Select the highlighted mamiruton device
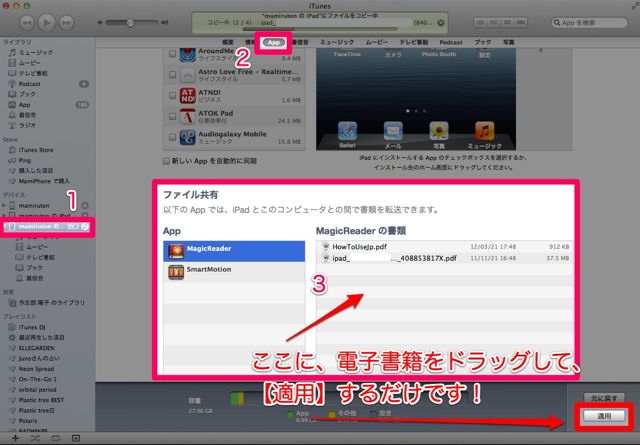 tap(39, 226)
